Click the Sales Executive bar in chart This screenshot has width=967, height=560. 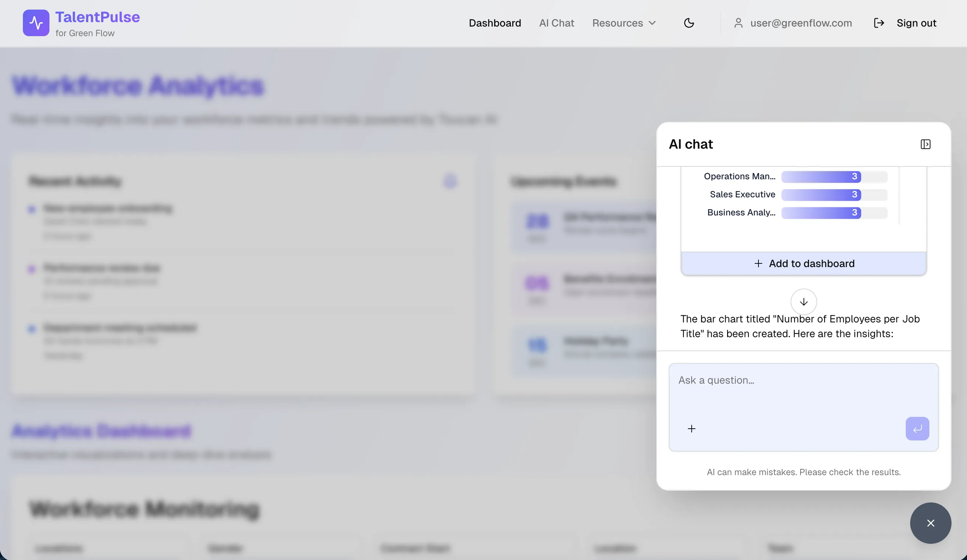821,194
